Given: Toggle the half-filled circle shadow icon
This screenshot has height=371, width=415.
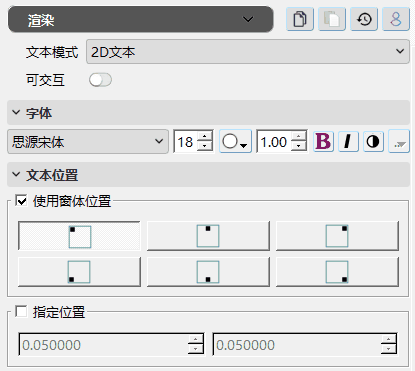Looking at the screenshot, I should [x=373, y=142].
